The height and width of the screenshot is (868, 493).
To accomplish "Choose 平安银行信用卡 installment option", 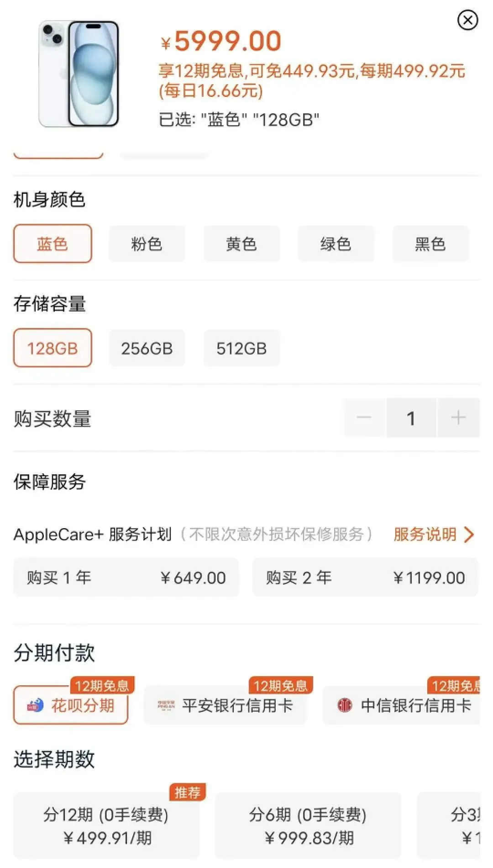I will [225, 705].
